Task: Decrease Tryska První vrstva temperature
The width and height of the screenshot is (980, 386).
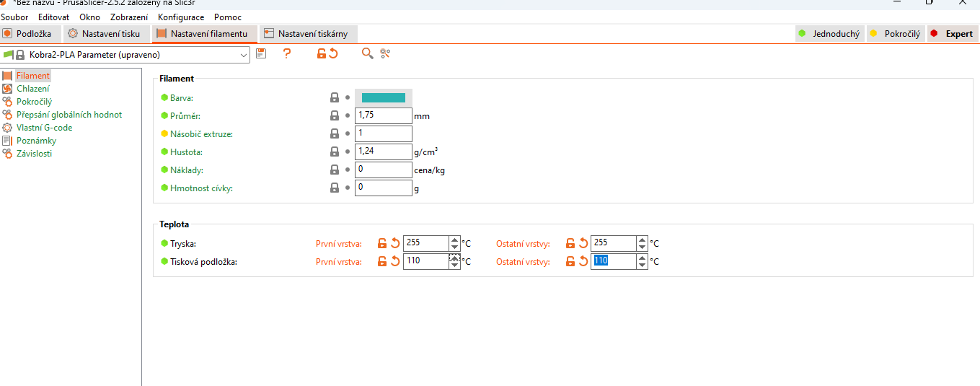Action: (454, 247)
